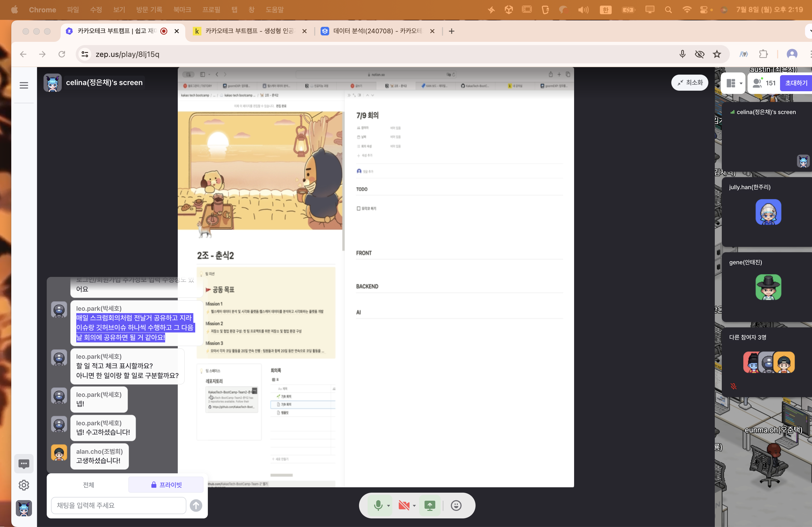Open the 파일 menu

pos(73,10)
